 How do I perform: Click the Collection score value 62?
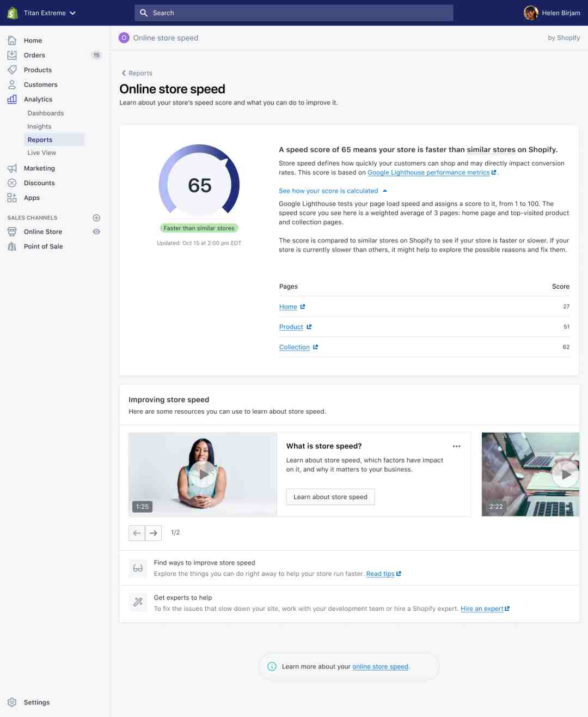click(566, 347)
